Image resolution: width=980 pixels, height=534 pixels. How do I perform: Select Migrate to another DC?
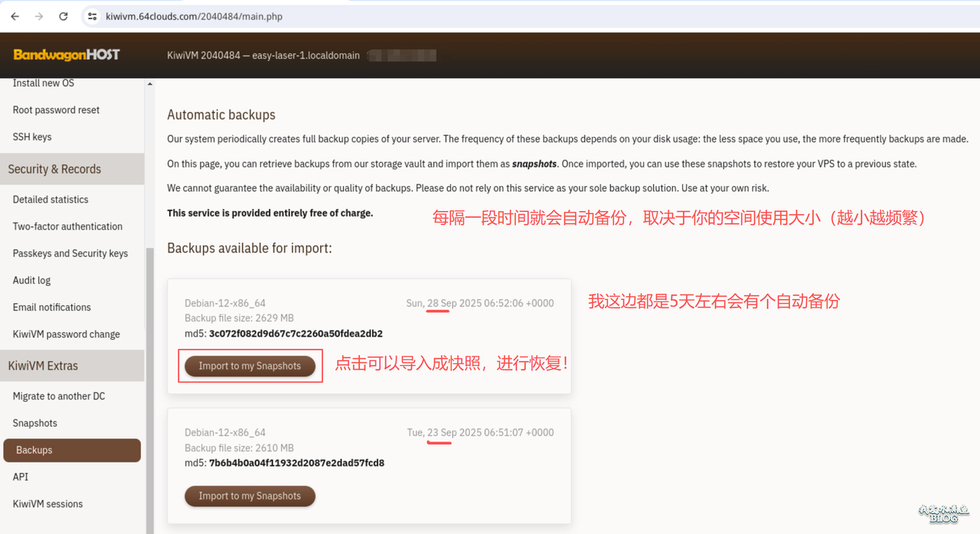[59, 396]
